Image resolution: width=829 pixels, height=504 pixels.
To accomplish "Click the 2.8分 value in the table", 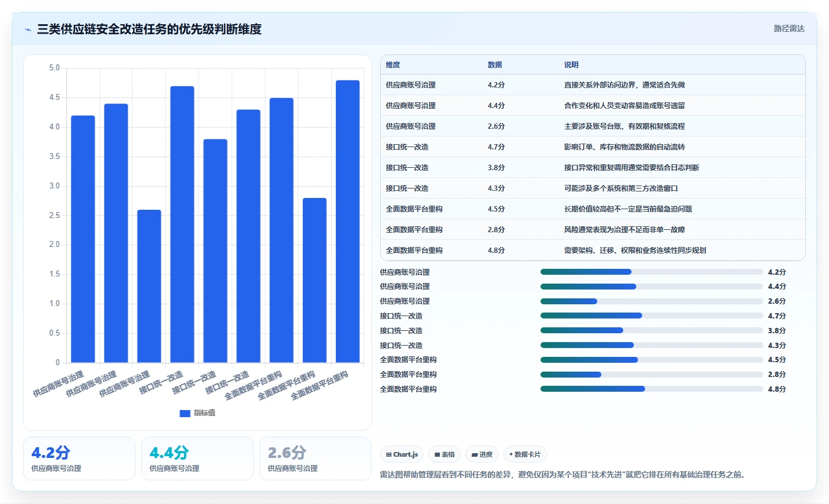I will pyautogui.click(x=496, y=230).
